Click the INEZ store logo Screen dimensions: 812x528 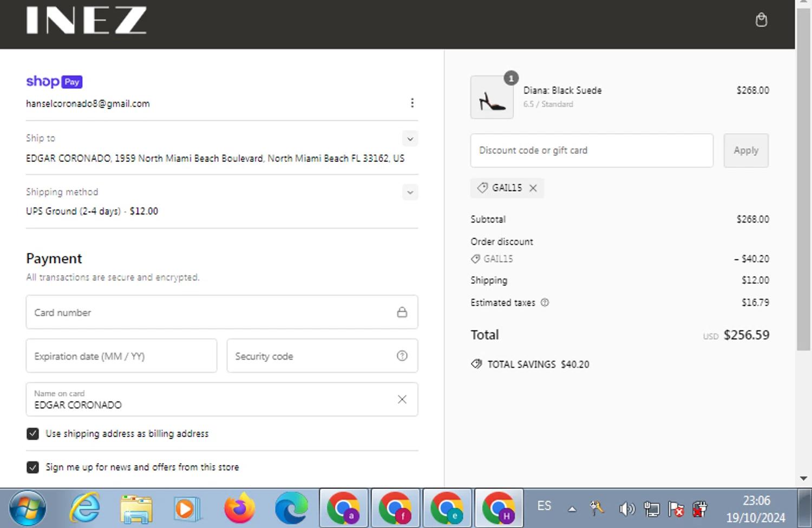click(x=87, y=21)
